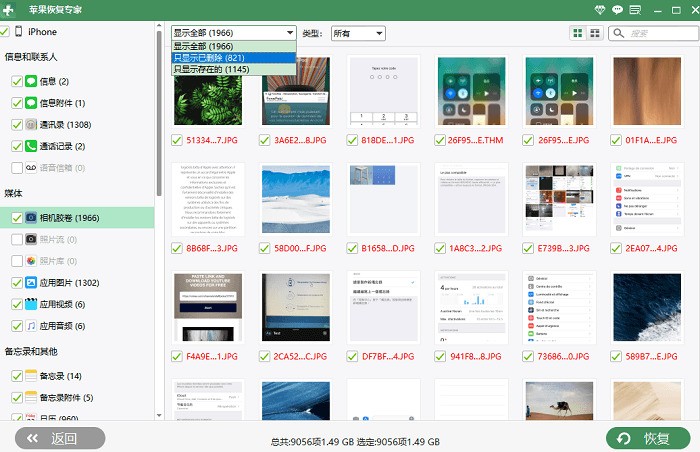Click file name B1658...D.JPG

click(x=388, y=248)
